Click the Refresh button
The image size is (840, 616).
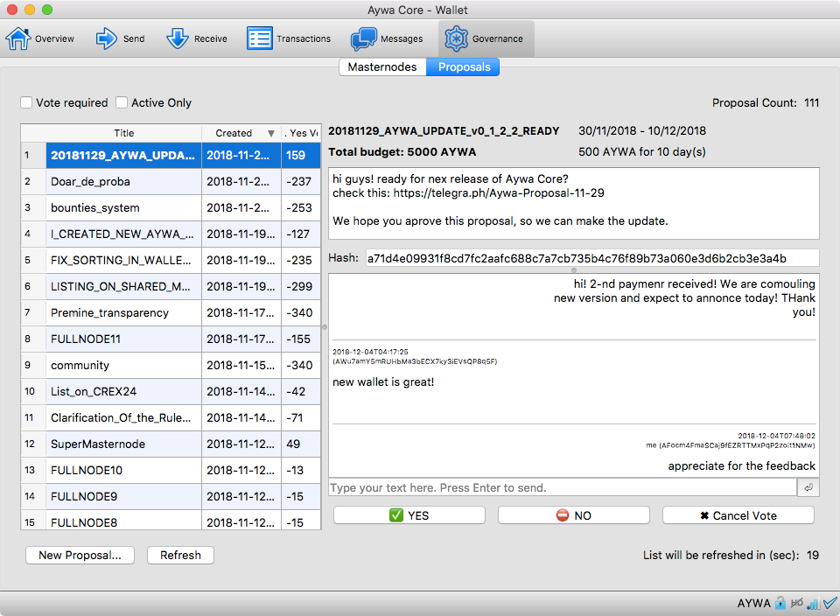(x=180, y=555)
